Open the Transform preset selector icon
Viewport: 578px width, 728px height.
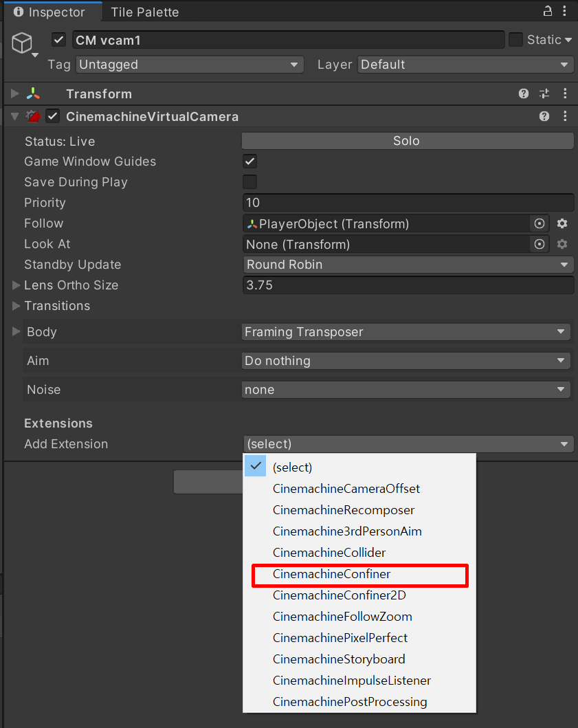click(544, 93)
